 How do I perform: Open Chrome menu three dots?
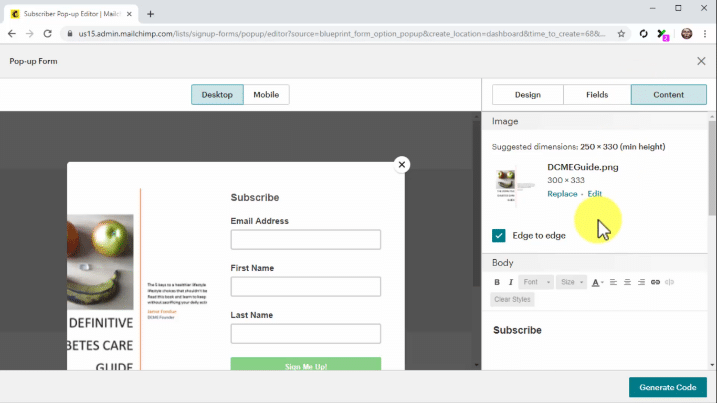pyautogui.click(x=705, y=33)
